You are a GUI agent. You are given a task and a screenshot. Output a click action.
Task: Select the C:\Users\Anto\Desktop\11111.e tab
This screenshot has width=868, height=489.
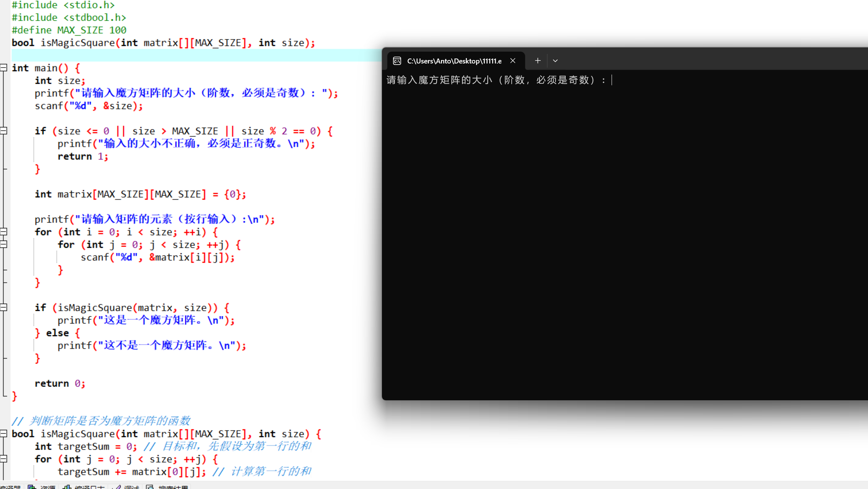coord(454,61)
